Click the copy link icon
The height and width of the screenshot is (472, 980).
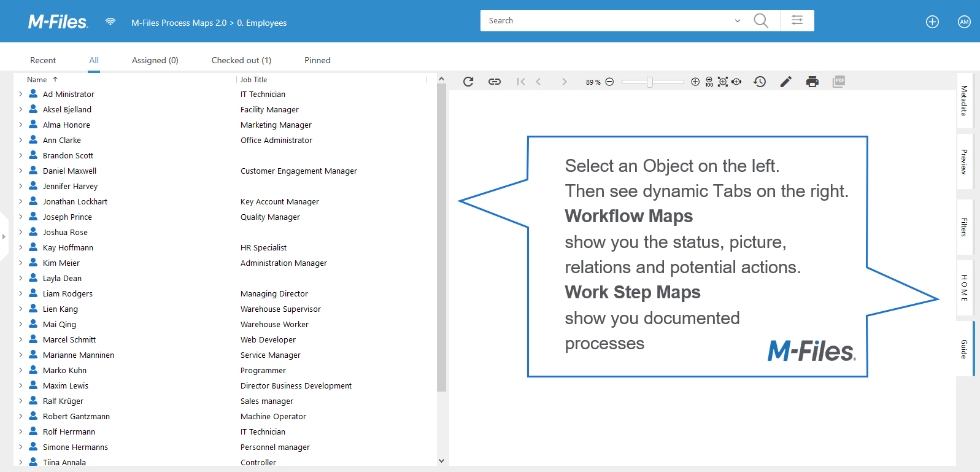pos(495,82)
